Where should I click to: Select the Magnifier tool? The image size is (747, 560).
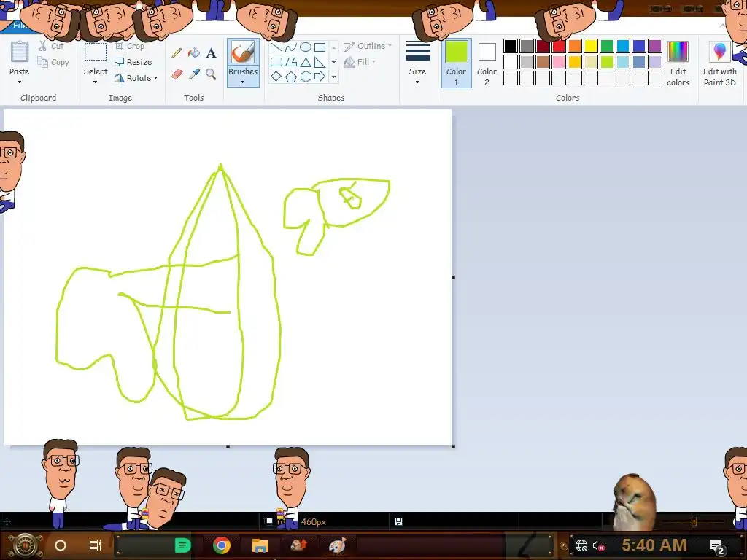pyautogui.click(x=211, y=74)
